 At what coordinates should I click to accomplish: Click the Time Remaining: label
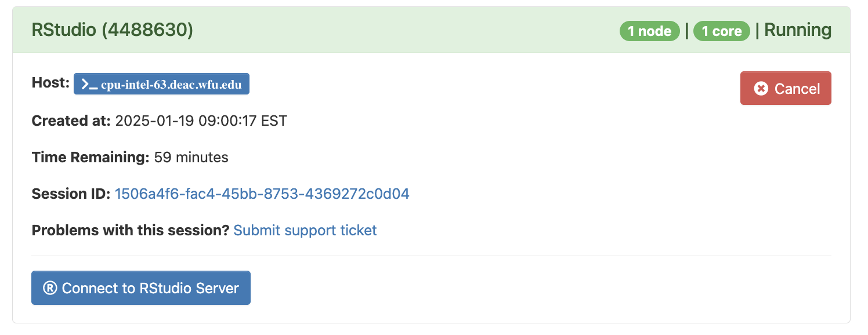pos(90,157)
